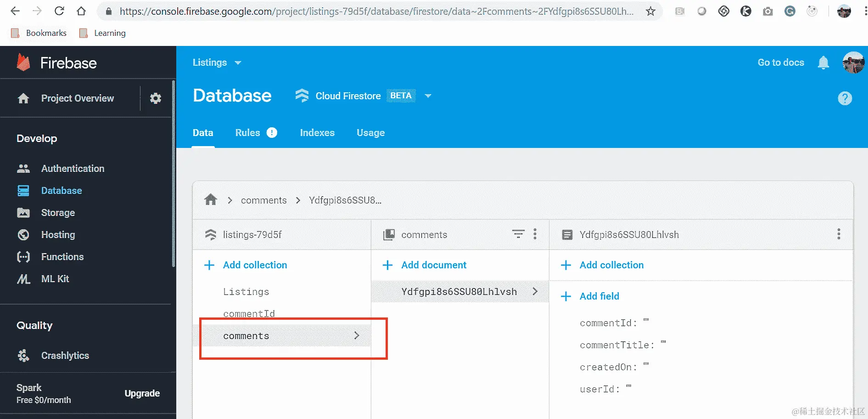Open the Learning bookmarks folder
This screenshot has width=868, height=419.
[102, 33]
